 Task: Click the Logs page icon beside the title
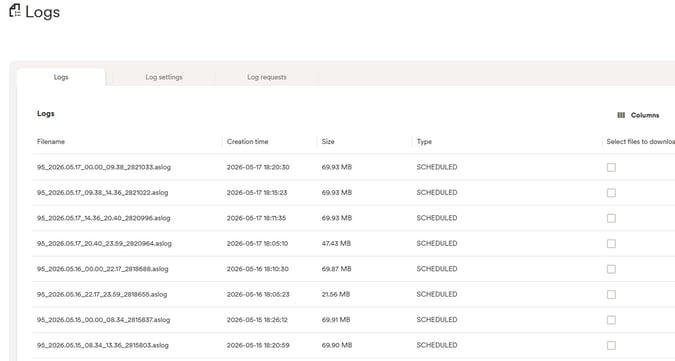click(x=15, y=11)
